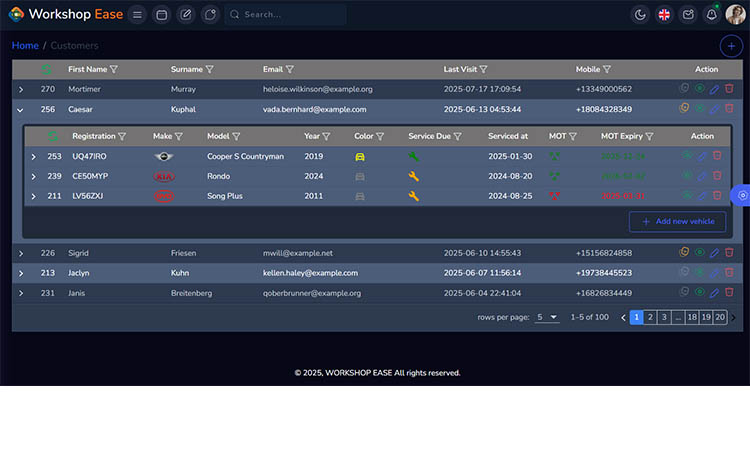Open the calendar icon in the top bar
The image size is (750, 468).
pos(162,15)
